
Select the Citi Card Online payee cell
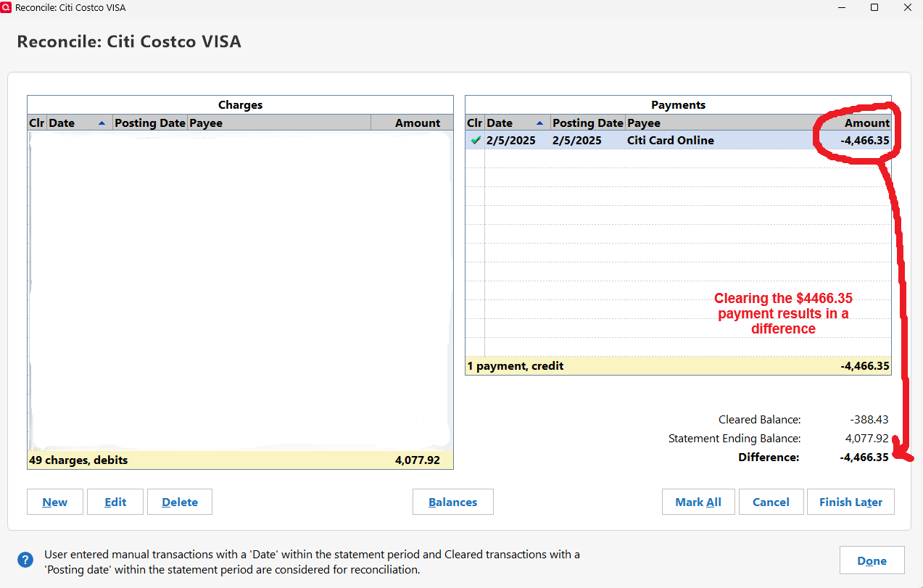pos(671,141)
